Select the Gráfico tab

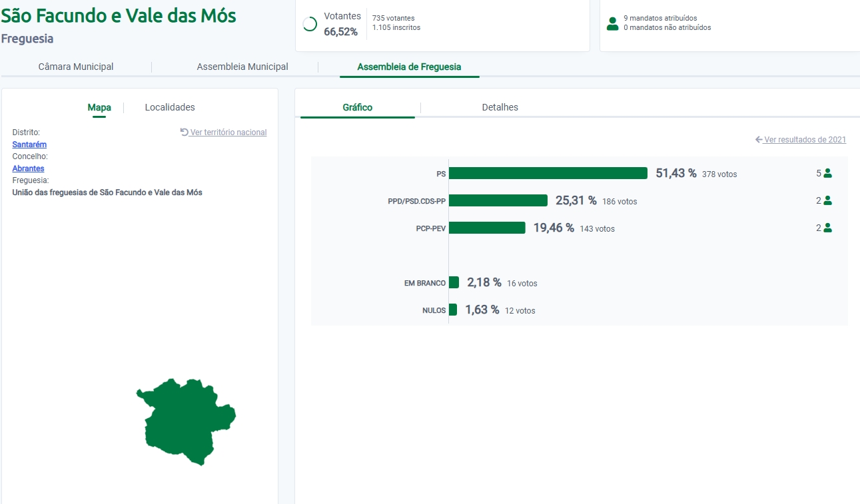click(358, 107)
